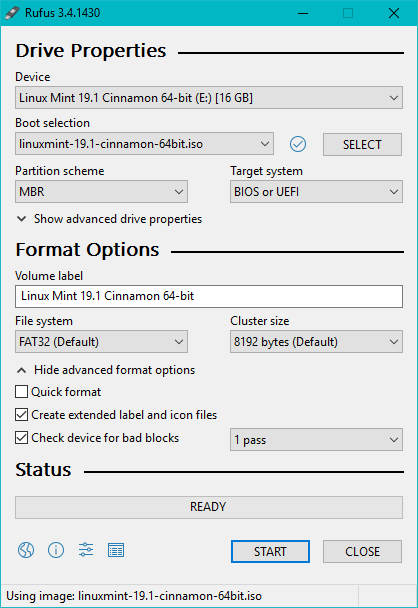Click the START button
The image size is (418, 608).
click(270, 551)
